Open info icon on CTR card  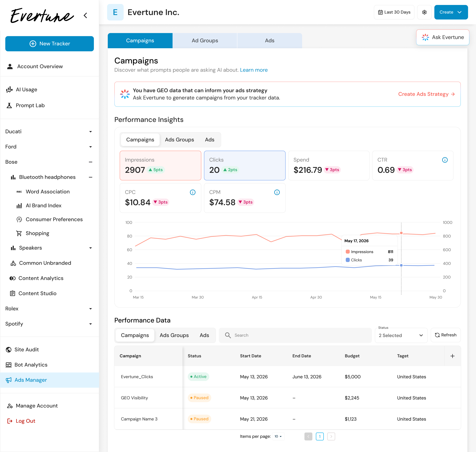(445, 160)
